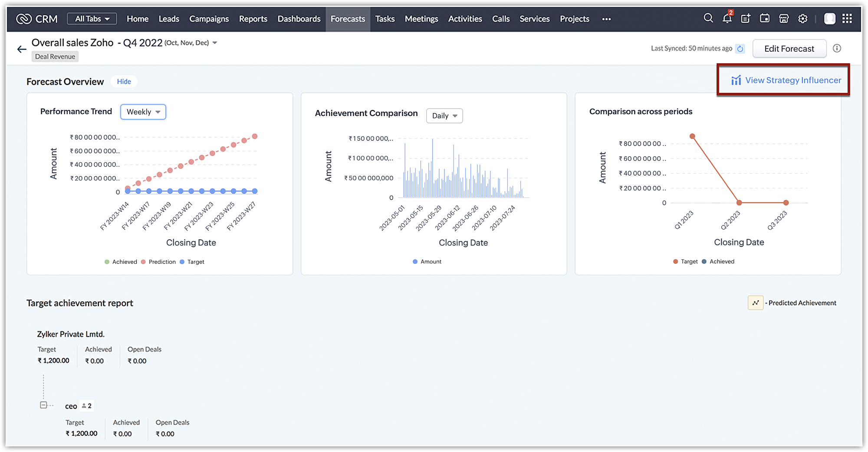Click the FY 2023-W14 axis label
Viewport: 868px width, 452px height.
(x=114, y=216)
